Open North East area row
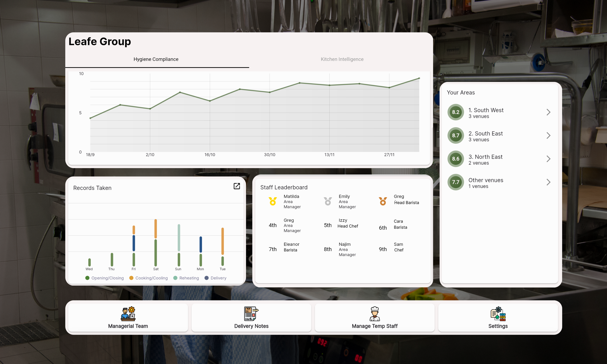 tap(485, 159)
